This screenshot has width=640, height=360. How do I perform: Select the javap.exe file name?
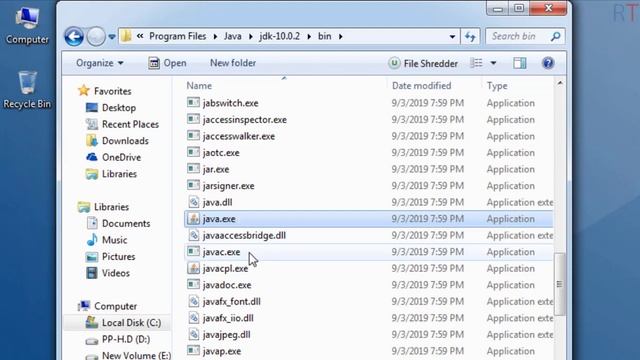click(x=222, y=351)
